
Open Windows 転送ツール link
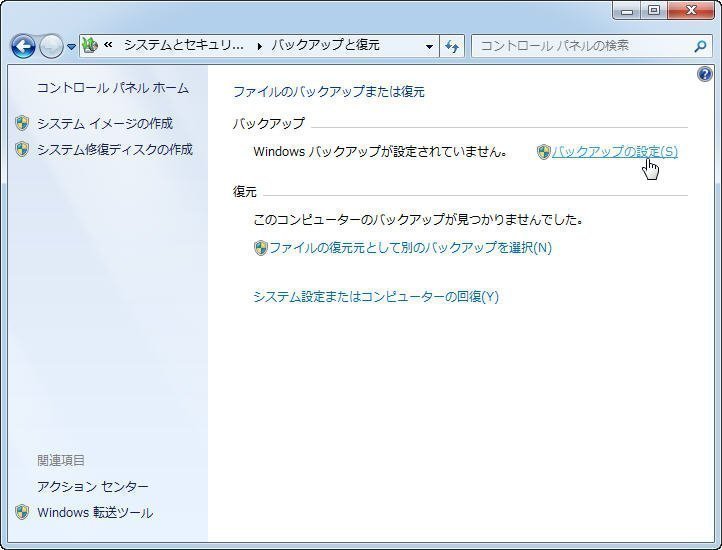[x=95, y=513]
